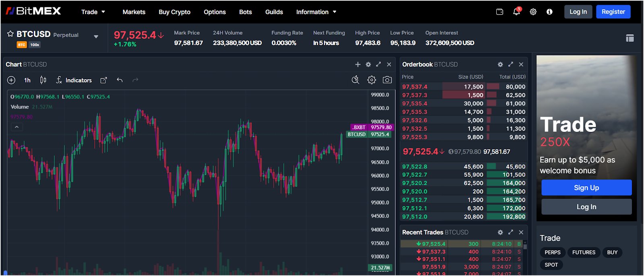This screenshot has height=276, width=644.
Task: Favorite BTCUSD with the star icon
Action: coord(10,34)
